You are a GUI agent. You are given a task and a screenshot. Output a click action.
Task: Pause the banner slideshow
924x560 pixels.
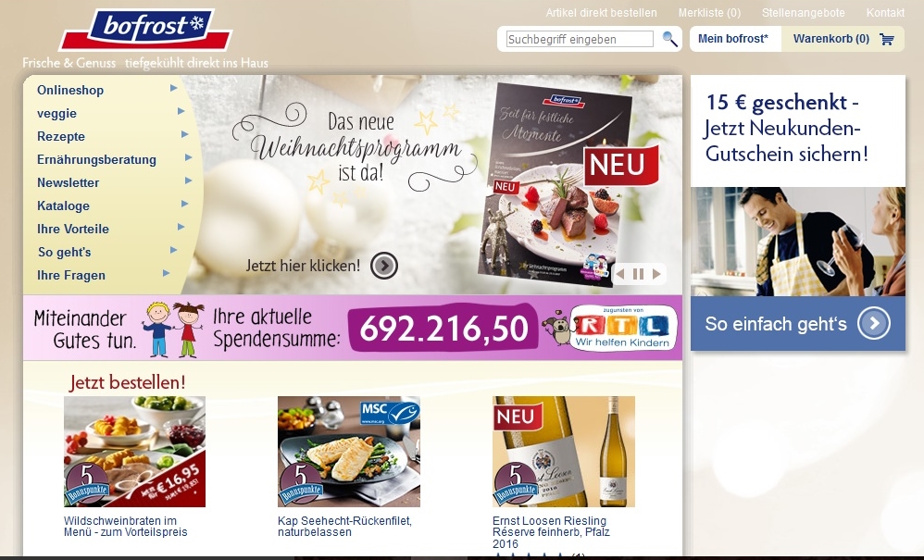pos(638,274)
